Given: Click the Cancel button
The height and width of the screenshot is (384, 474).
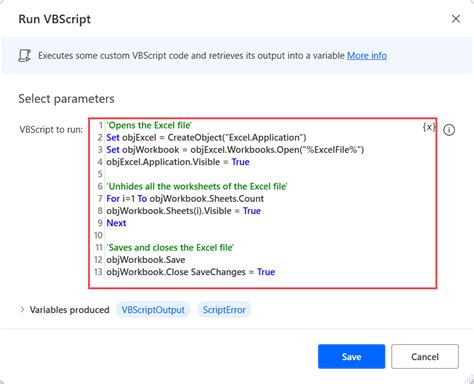Looking at the screenshot, I should click(425, 357).
